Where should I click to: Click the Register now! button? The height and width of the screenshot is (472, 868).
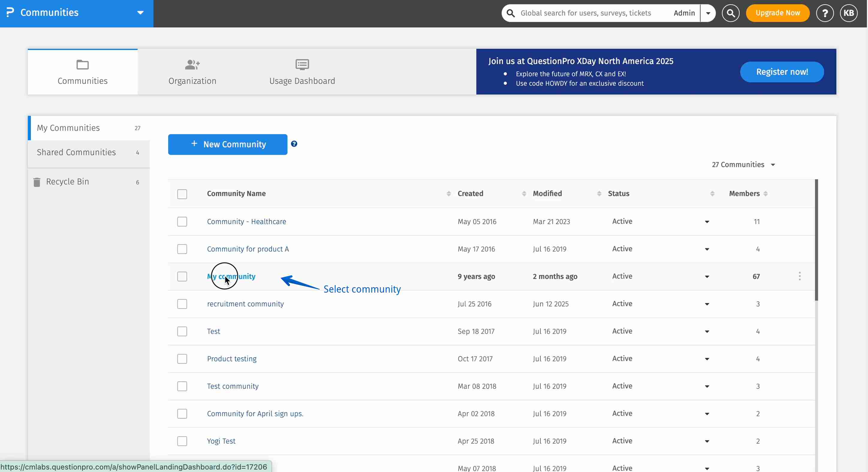[x=782, y=72]
